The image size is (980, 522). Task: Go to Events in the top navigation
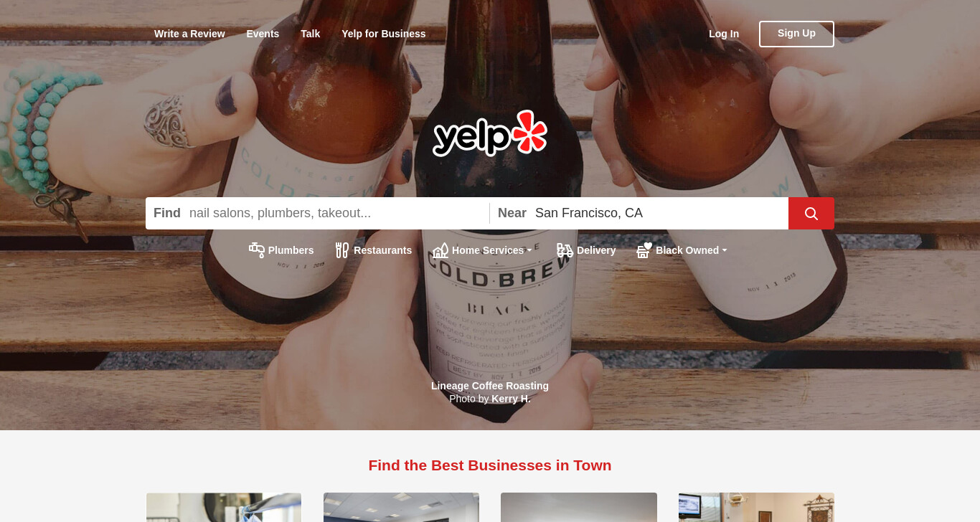click(263, 34)
